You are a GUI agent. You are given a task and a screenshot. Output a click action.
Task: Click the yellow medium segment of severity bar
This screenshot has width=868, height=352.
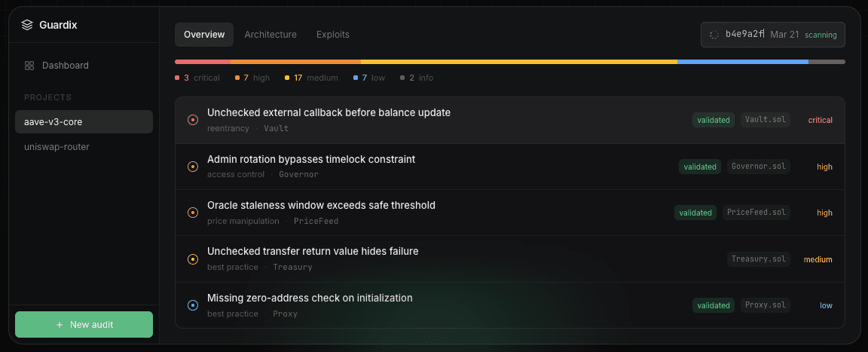(x=518, y=62)
